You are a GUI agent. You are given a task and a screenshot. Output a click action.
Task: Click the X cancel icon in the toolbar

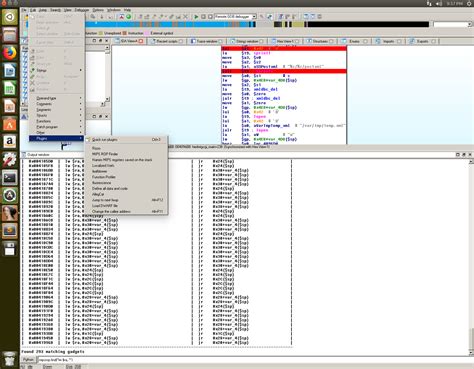click(186, 16)
